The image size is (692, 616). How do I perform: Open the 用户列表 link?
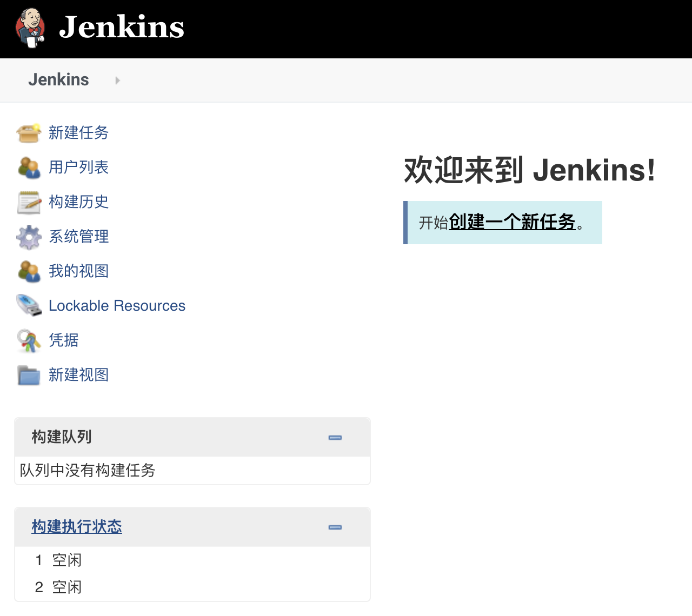pyautogui.click(x=79, y=167)
